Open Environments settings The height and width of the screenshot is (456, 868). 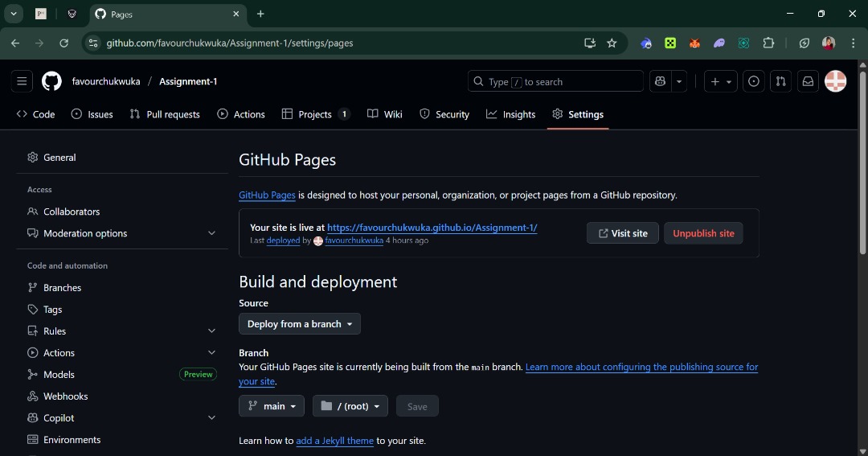pyautogui.click(x=122, y=439)
